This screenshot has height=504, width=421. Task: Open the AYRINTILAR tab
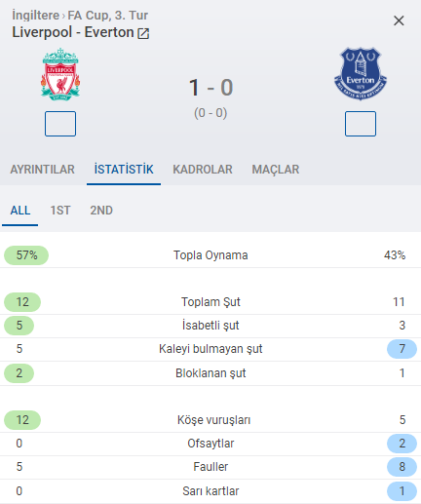click(x=43, y=170)
